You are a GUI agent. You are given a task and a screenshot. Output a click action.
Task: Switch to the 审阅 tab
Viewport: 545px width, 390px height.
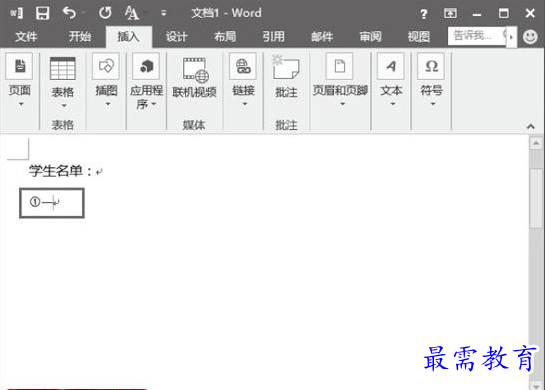371,36
